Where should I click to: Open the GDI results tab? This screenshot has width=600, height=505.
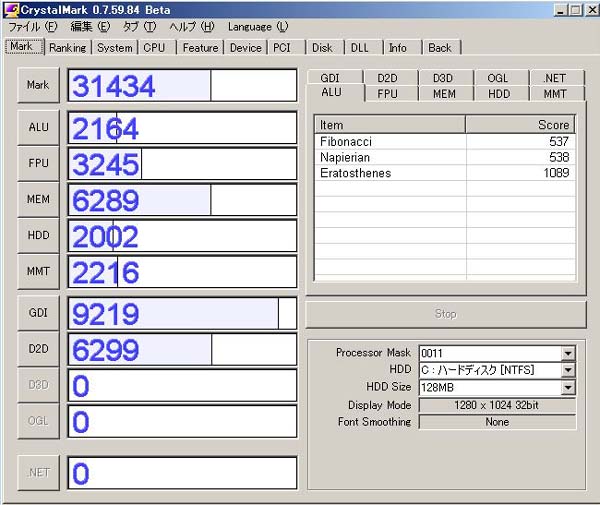click(335, 78)
